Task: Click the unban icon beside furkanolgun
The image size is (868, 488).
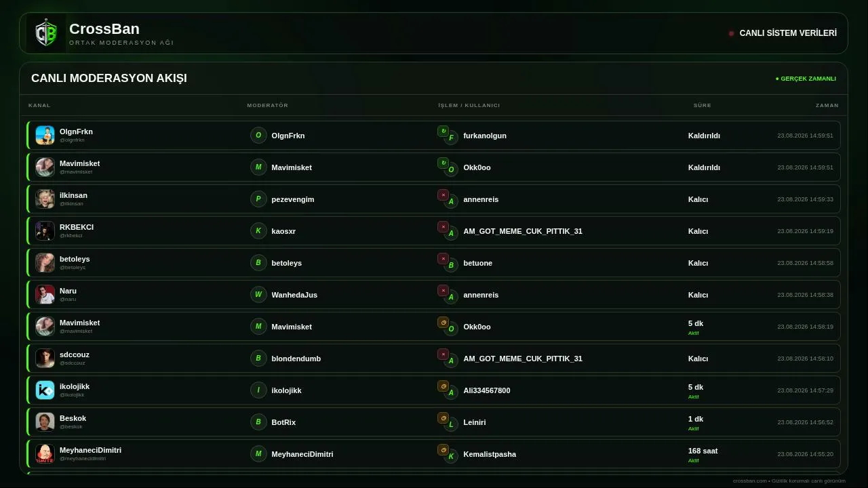Action: pyautogui.click(x=443, y=131)
